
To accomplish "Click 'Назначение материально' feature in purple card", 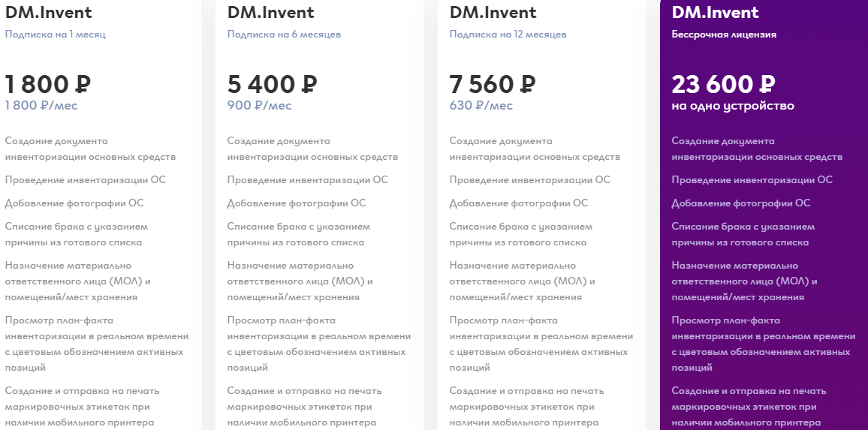I will [x=745, y=281].
